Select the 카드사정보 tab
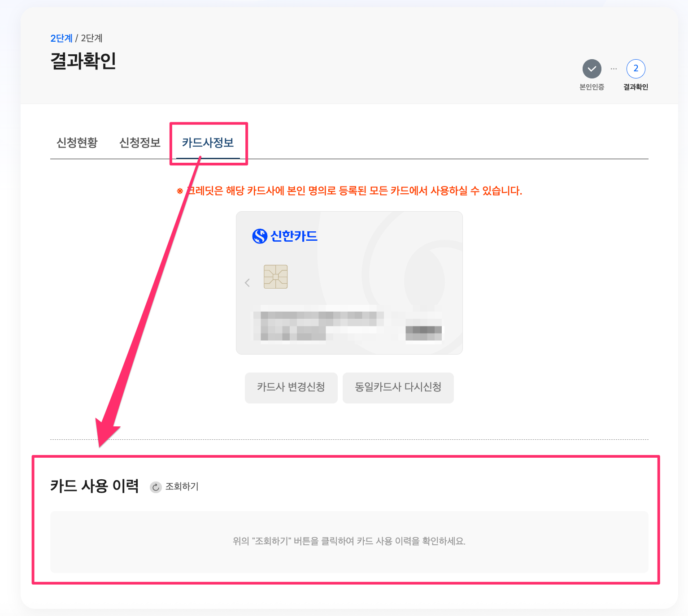This screenshot has width=688, height=616. pyautogui.click(x=208, y=143)
